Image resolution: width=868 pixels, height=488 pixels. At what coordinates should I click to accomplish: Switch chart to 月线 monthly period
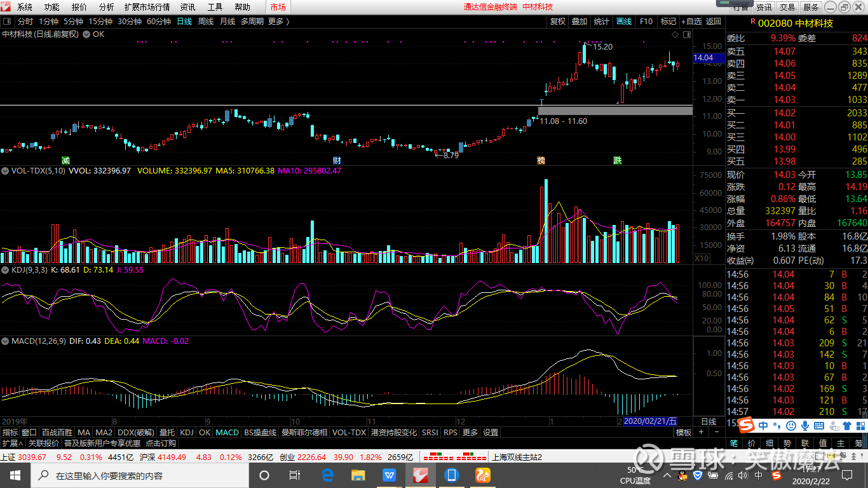(x=227, y=21)
